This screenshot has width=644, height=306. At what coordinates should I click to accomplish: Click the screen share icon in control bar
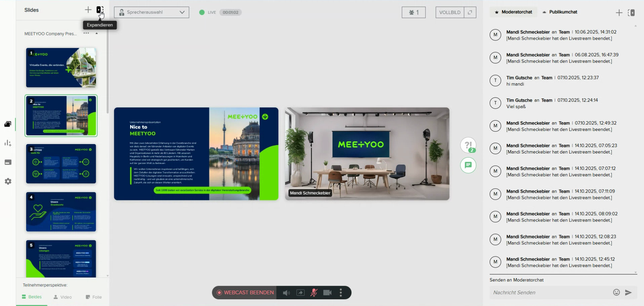coord(300,293)
